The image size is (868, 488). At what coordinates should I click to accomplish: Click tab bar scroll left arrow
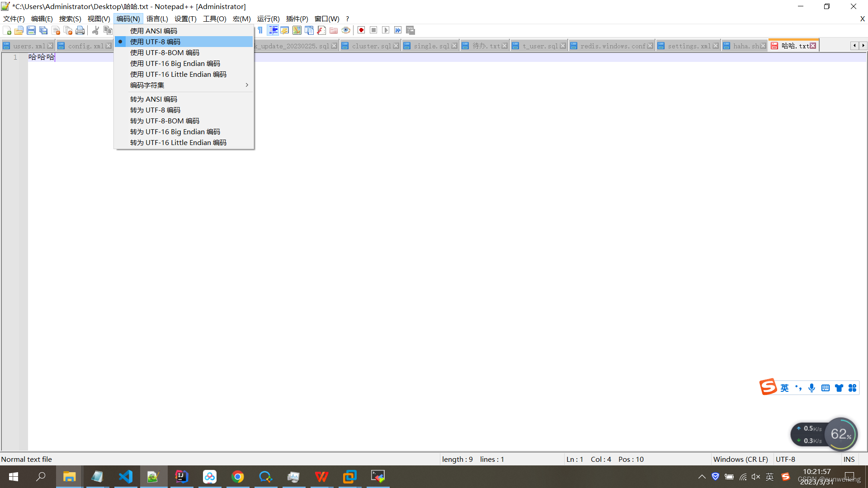[x=854, y=46]
